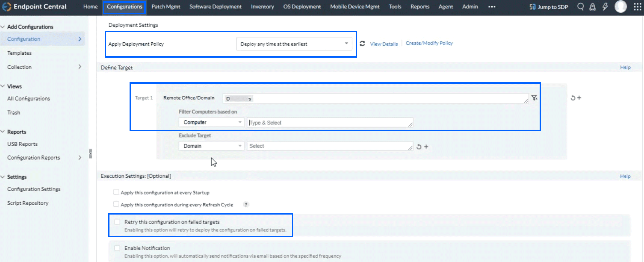
Task: Click plus icon next to Exclude Target
Action: click(426, 147)
